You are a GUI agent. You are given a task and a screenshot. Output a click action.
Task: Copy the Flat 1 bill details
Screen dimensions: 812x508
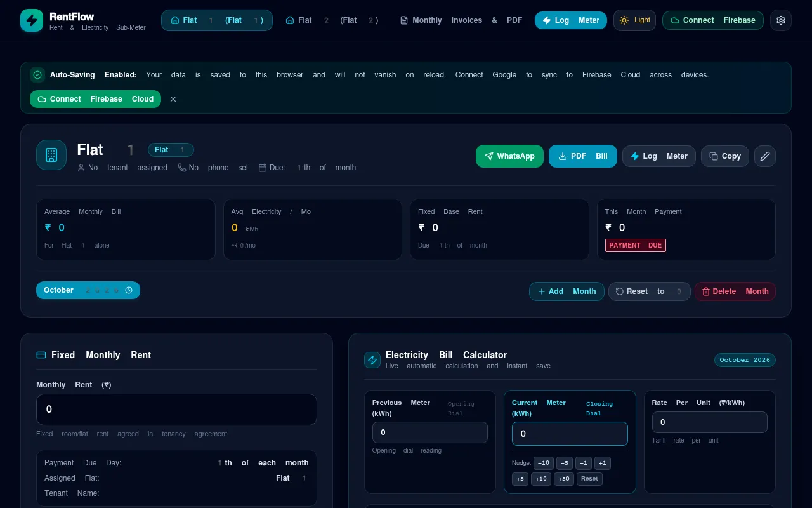[725, 156]
